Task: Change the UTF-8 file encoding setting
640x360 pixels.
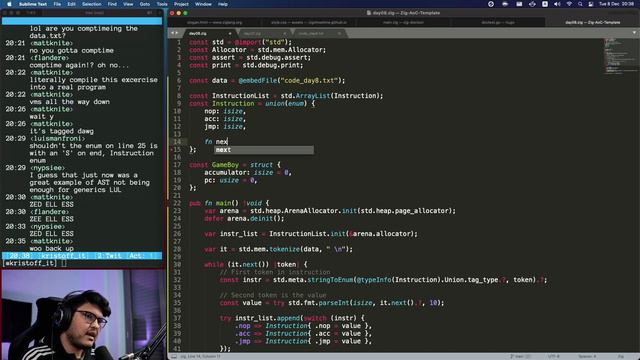Action: coord(554,356)
